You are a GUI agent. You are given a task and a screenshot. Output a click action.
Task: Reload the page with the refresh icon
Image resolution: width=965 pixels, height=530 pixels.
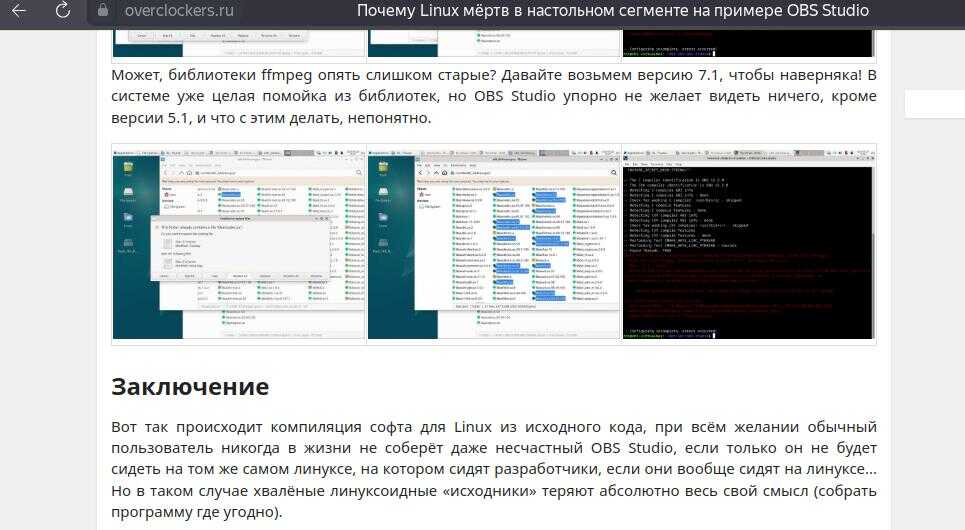(63, 10)
